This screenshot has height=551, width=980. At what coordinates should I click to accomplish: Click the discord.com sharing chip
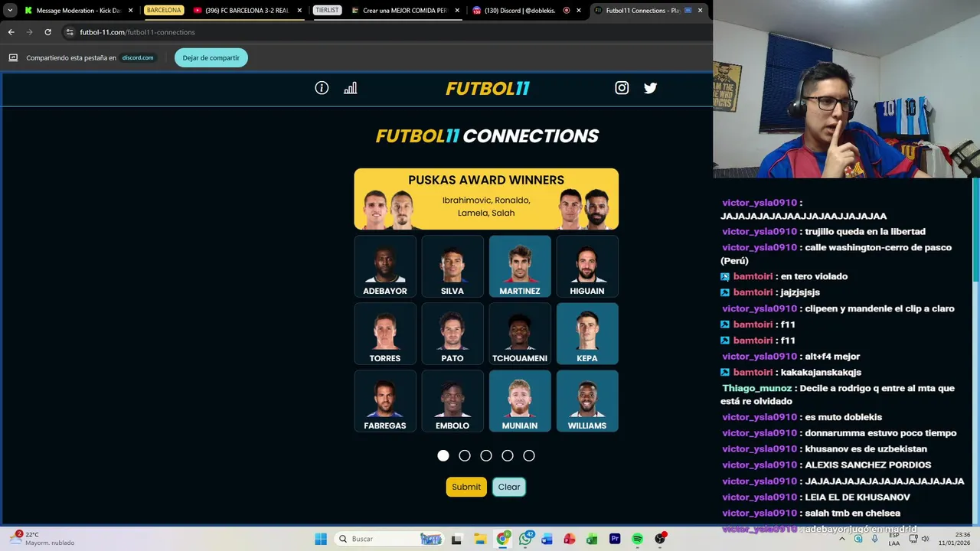tap(138, 57)
